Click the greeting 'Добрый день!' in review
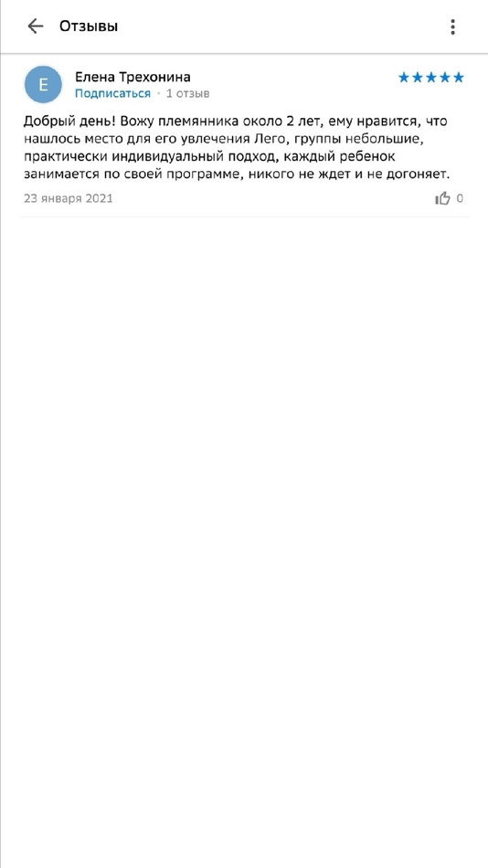The image size is (488, 868). pos(69,122)
